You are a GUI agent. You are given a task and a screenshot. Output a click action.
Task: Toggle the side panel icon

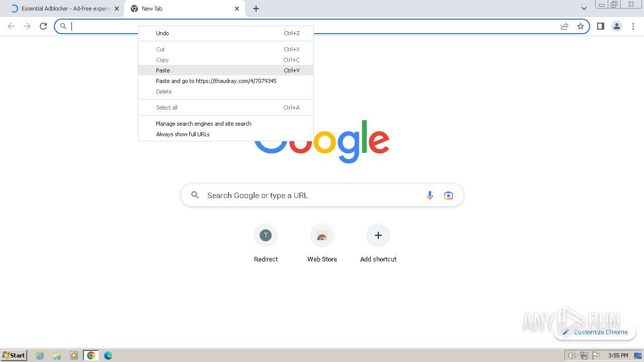click(600, 26)
